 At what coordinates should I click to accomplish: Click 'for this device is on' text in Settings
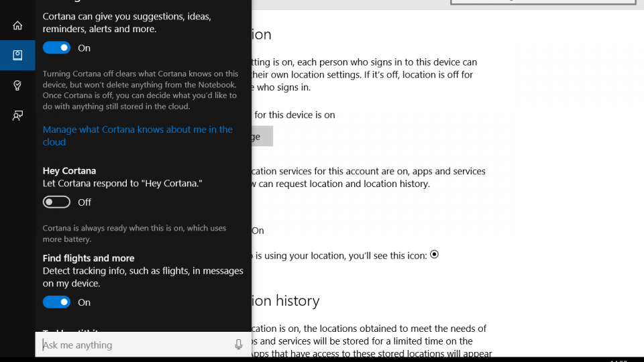294,115
